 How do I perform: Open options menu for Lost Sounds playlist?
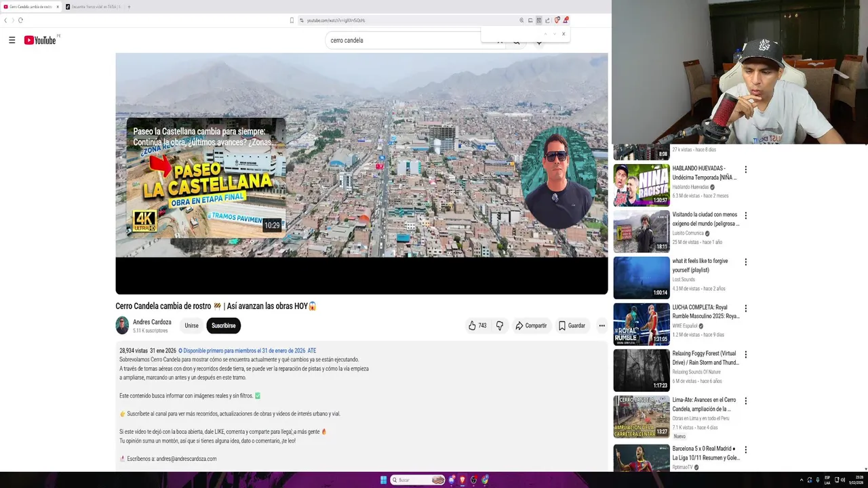pyautogui.click(x=745, y=262)
